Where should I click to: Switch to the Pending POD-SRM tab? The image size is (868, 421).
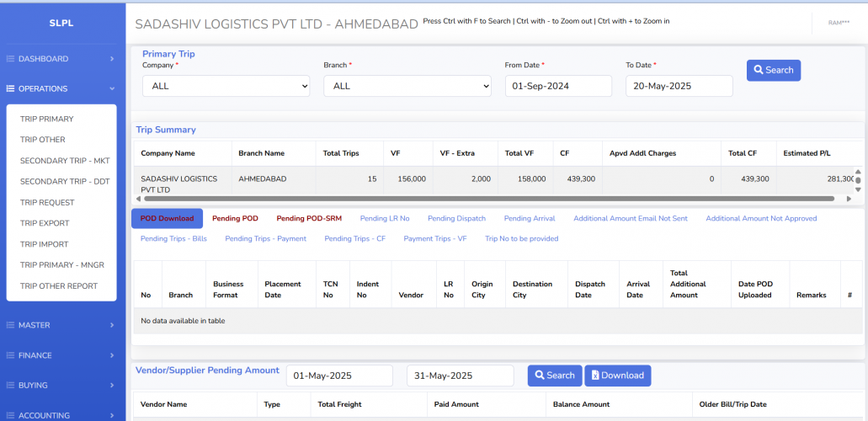pos(309,218)
